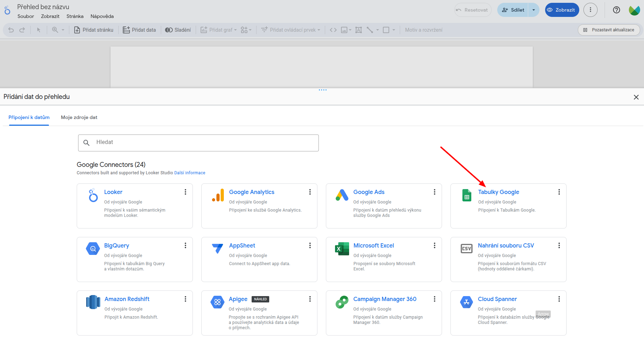Open the more options vertical dots in header

click(x=591, y=10)
